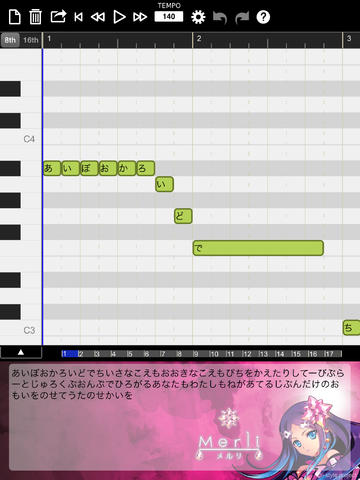The height and width of the screenshot is (480, 360).
Task: Open settings via the gear icon
Action: [x=198, y=17]
